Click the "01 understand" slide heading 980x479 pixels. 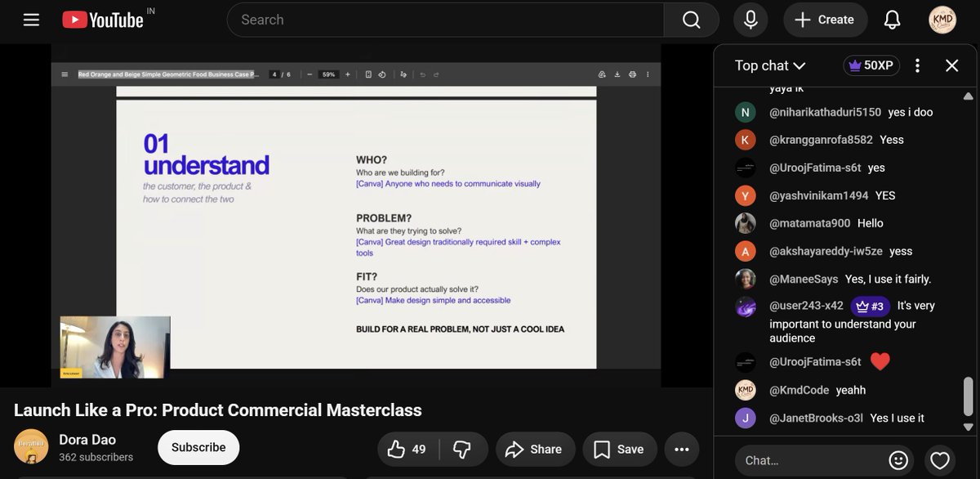[x=206, y=154]
